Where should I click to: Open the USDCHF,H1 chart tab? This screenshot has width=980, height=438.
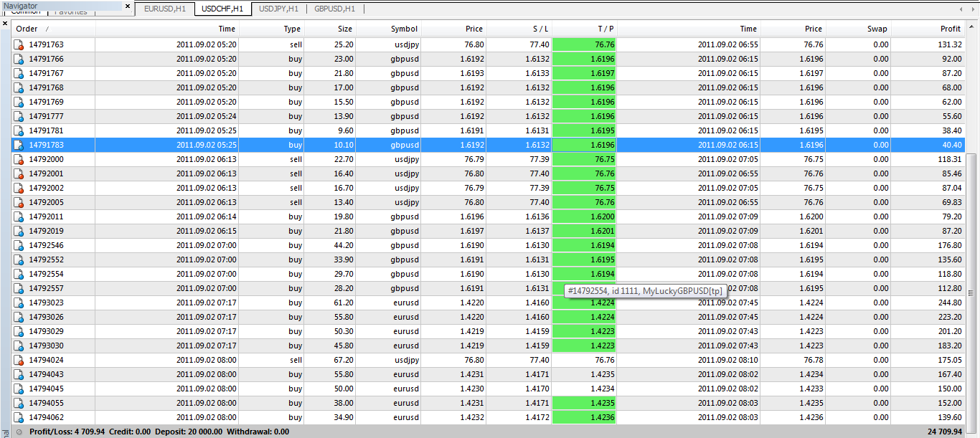coord(222,9)
